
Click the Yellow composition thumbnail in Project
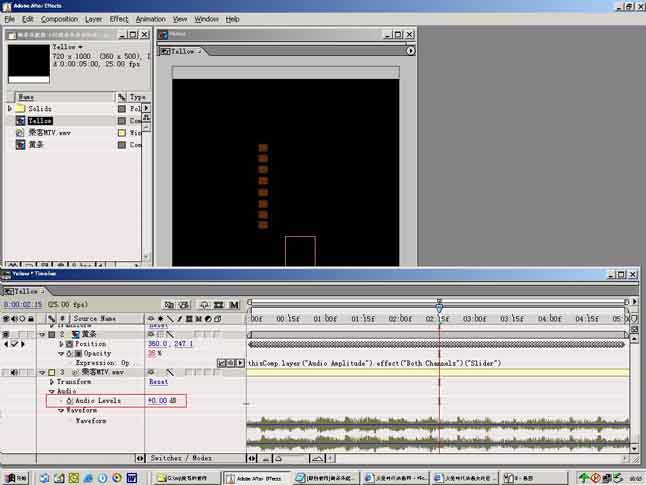point(29,64)
